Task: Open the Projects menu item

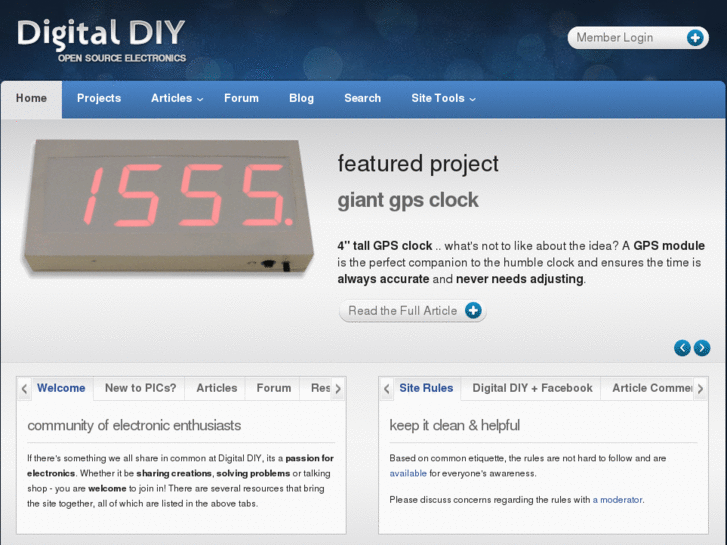Action: (x=99, y=98)
